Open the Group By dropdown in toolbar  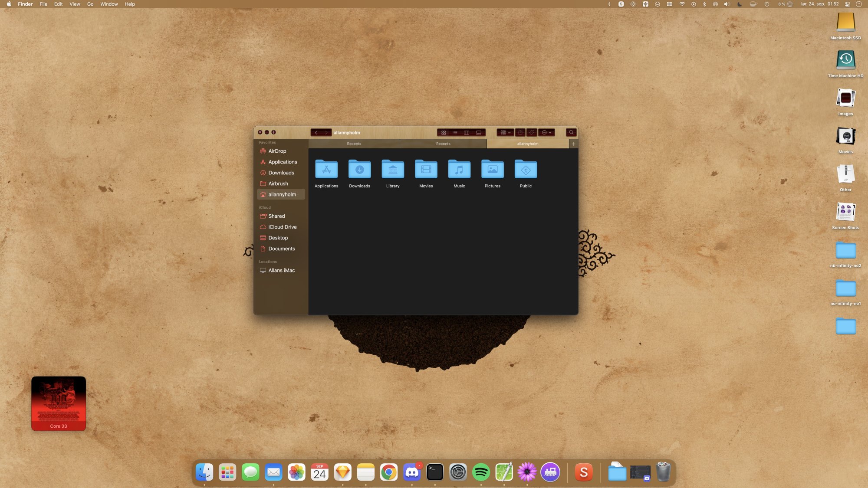pos(505,133)
